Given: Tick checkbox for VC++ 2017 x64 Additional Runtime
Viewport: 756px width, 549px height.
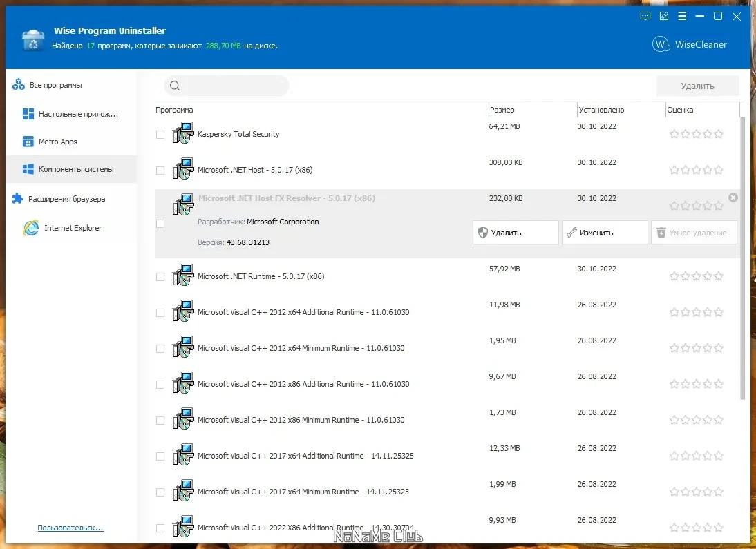Looking at the screenshot, I should 160,456.
